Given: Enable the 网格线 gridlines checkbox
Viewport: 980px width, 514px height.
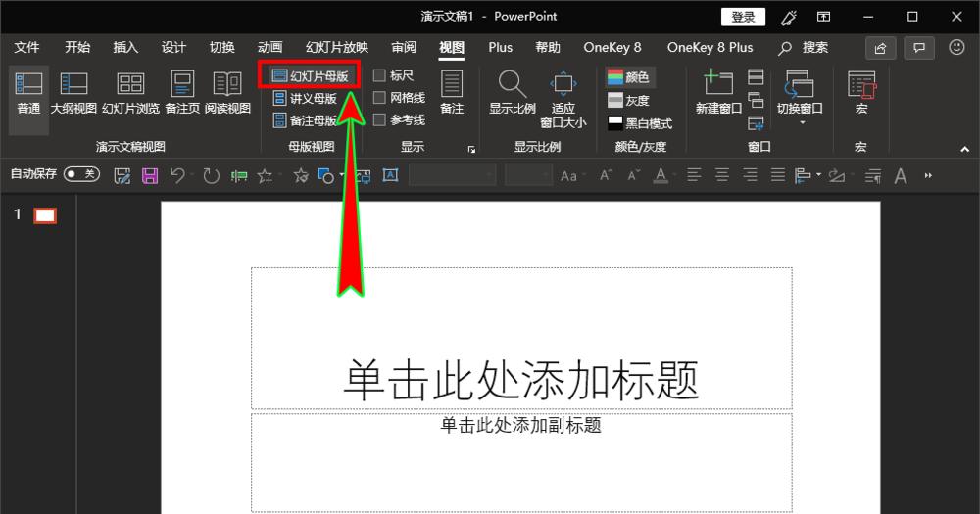Looking at the screenshot, I should click(x=378, y=98).
